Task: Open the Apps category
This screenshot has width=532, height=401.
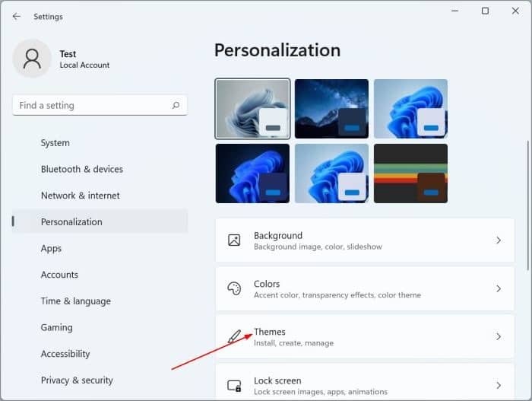Action: (x=100, y=248)
